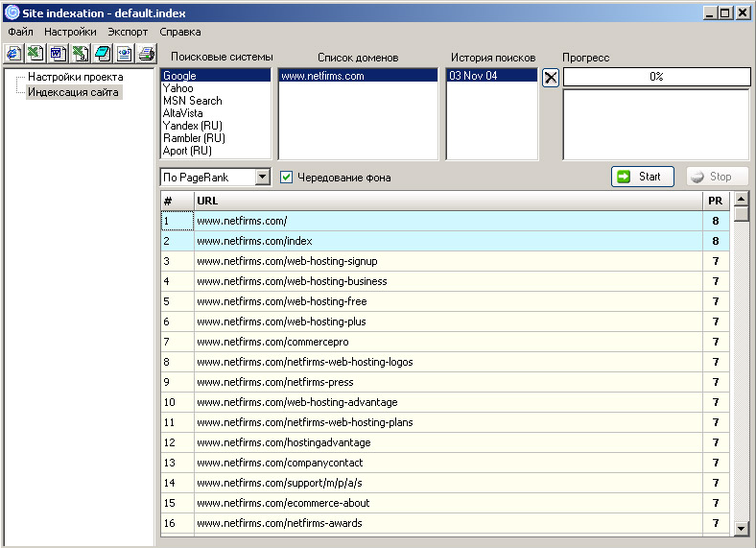Screen dimensions: 756x548
Task: Open the Настройки menu
Action: pyautogui.click(x=70, y=32)
